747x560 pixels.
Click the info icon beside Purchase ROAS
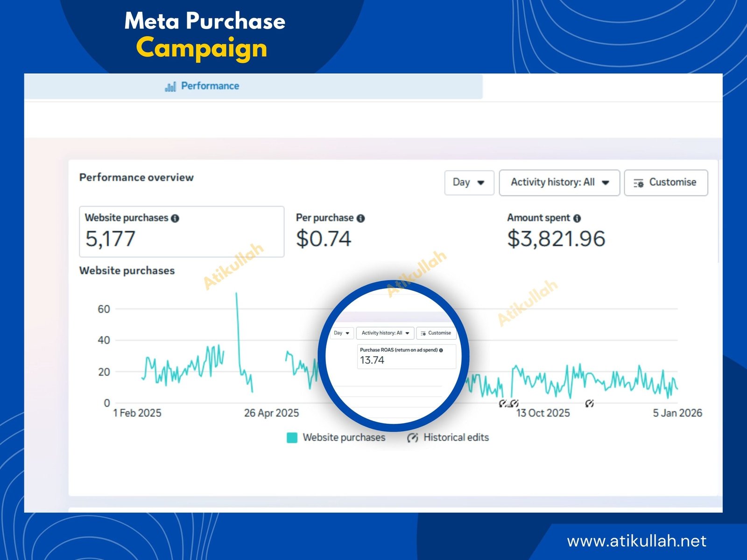(441, 350)
